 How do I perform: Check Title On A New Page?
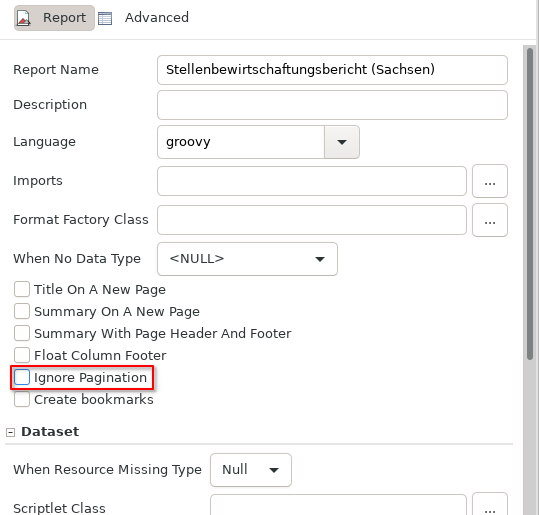[x=22, y=289]
